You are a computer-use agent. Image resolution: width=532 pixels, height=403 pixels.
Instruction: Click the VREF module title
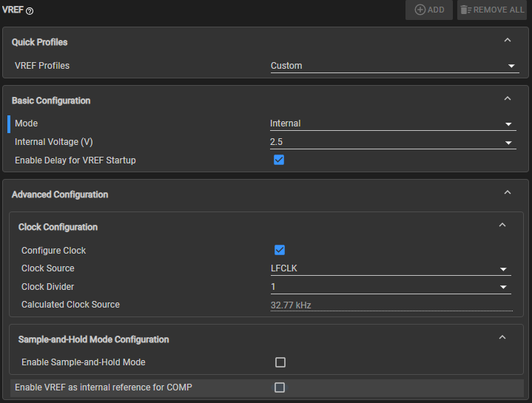pos(13,10)
